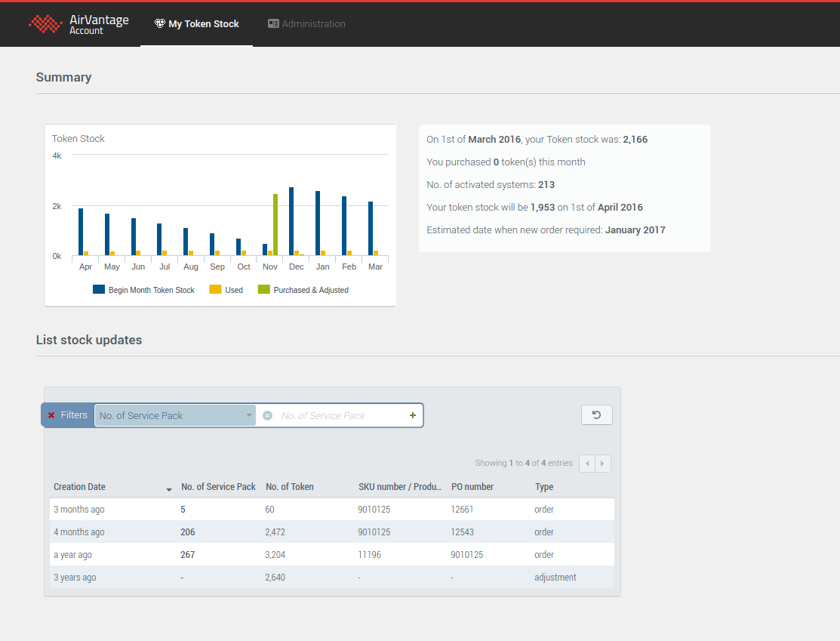The width and height of the screenshot is (840, 641).
Task: Click the Administration tab icon
Action: pos(273,24)
